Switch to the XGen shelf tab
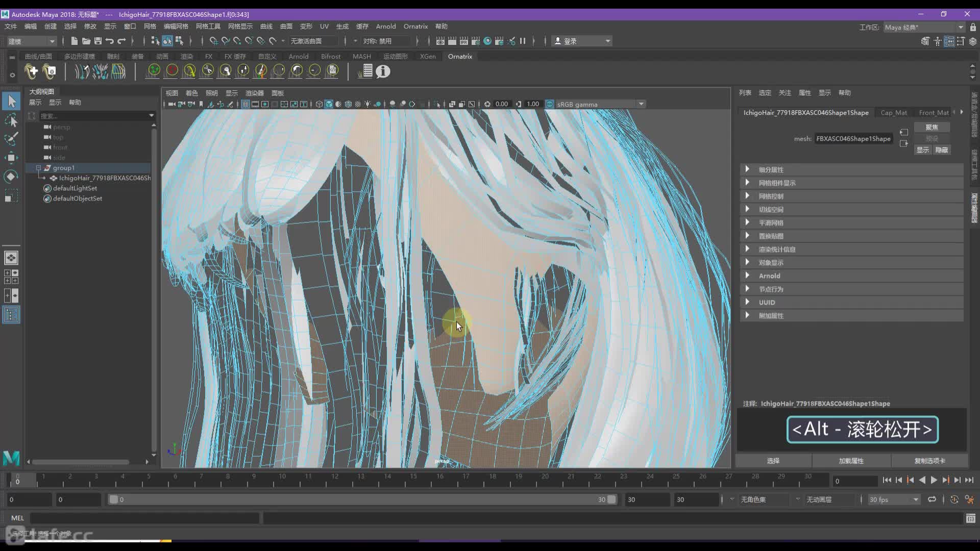 click(428, 57)
